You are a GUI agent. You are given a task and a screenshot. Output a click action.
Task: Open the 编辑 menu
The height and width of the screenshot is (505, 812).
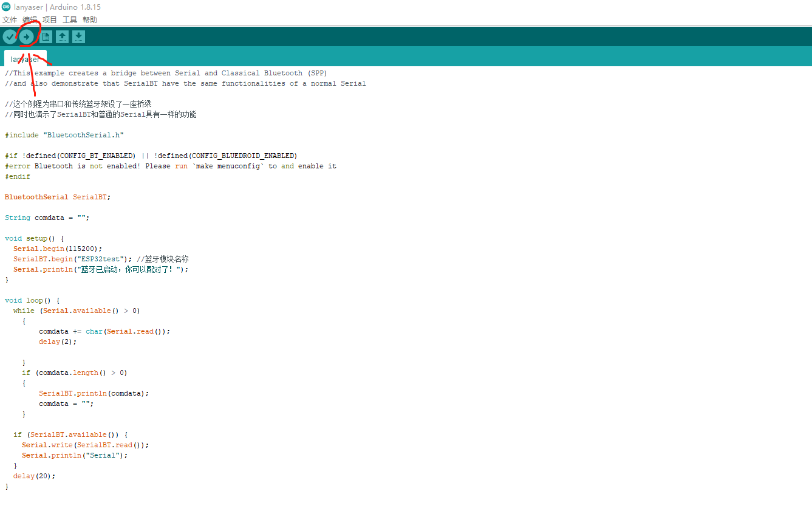pyautogui.click(x=30, y=20)
